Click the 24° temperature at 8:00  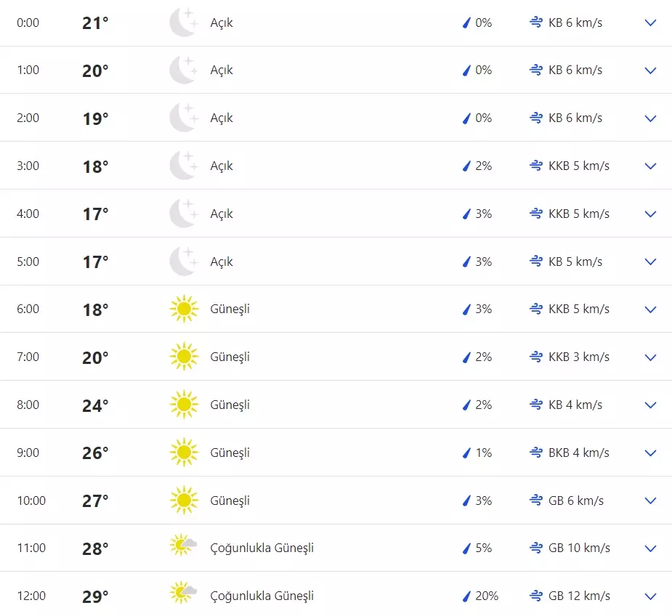pos(95,405)
